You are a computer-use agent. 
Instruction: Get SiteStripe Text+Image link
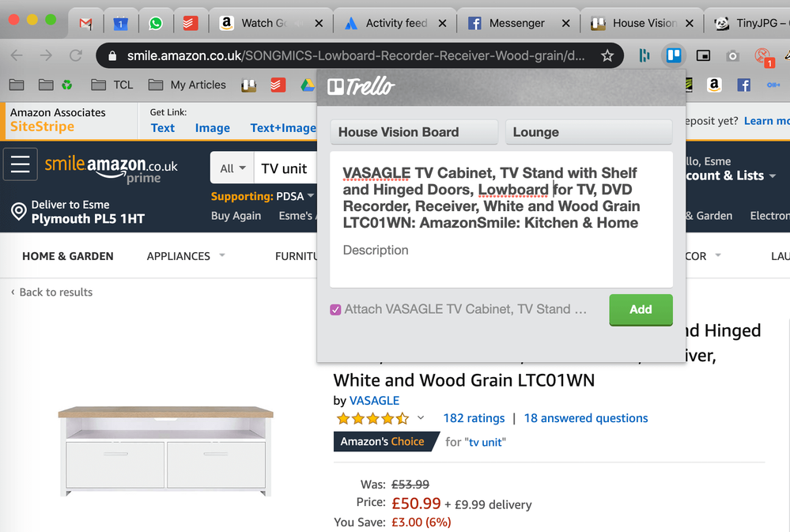(x=283, y=128)
